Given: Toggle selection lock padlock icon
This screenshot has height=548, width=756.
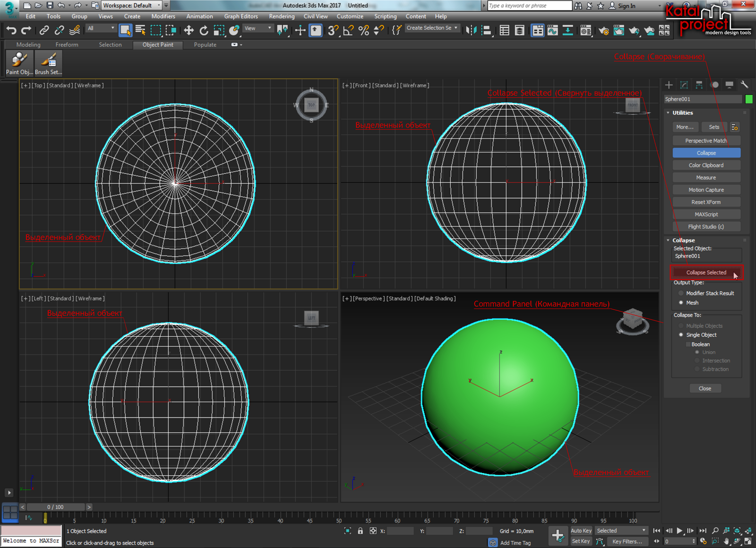Looking at the screenshot, I should (x=361, y=531).
